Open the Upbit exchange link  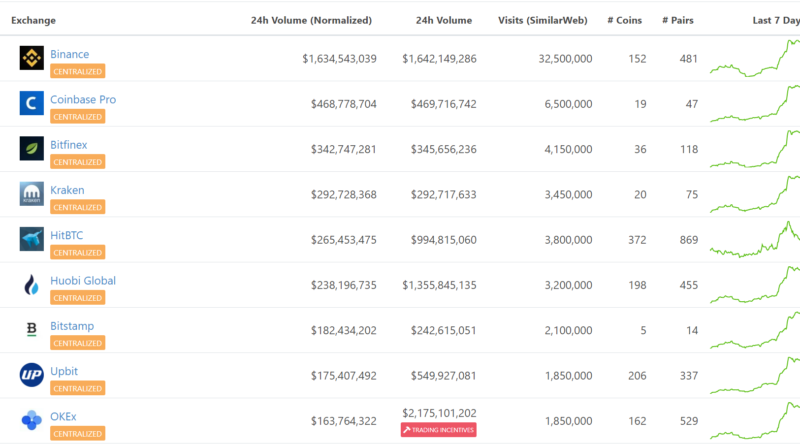click(64, 372)
